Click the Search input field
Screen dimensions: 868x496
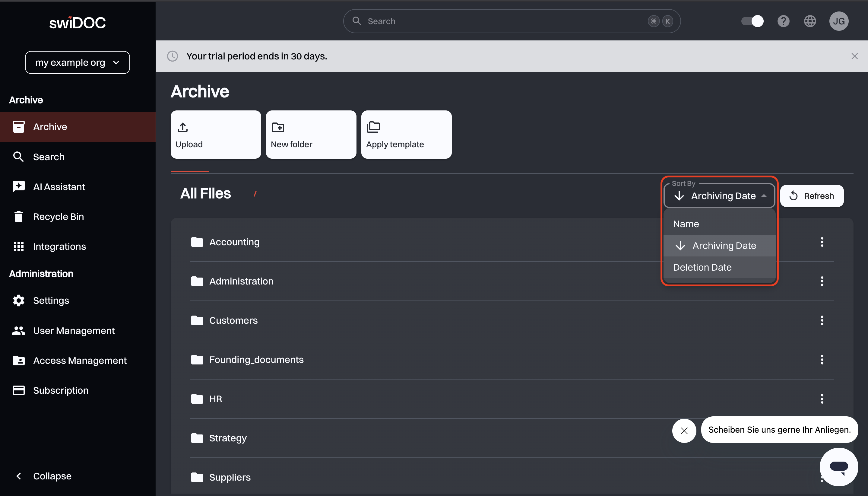(x=512, y=21)
